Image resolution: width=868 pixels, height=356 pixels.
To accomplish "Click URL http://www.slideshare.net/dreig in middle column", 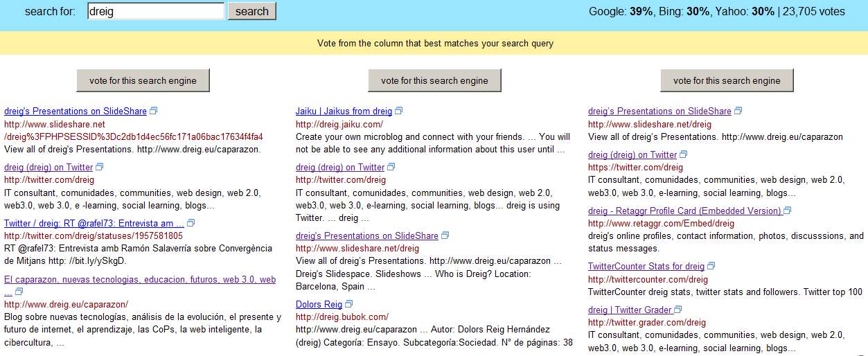I will pos(357,248).
